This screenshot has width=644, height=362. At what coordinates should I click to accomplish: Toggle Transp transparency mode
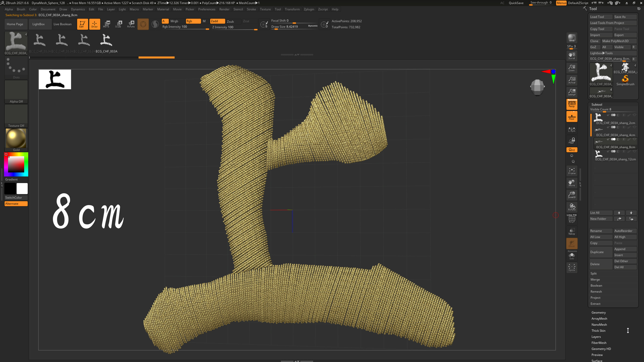571,231
